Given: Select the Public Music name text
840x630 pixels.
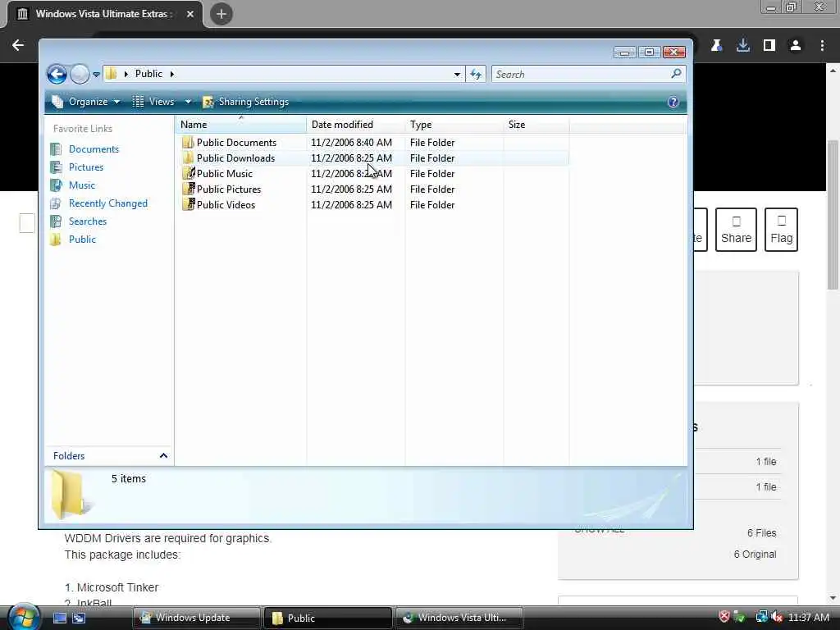Looking at the screenshot, I should 225,174.
